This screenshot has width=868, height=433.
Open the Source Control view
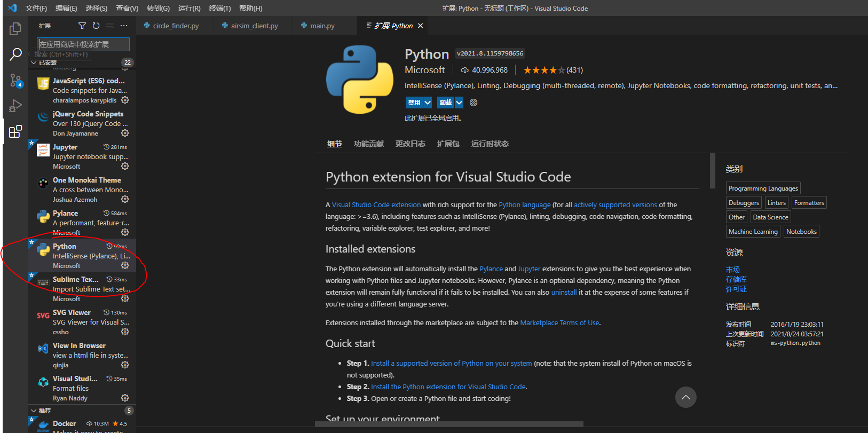click(15, 80)
